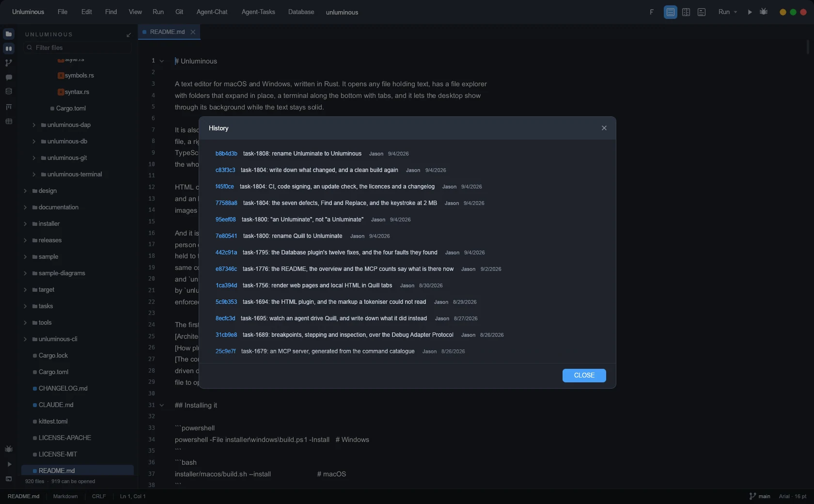Click the Rust icon of syntax.rs
The image size is (814, 504).
(61, 92)
